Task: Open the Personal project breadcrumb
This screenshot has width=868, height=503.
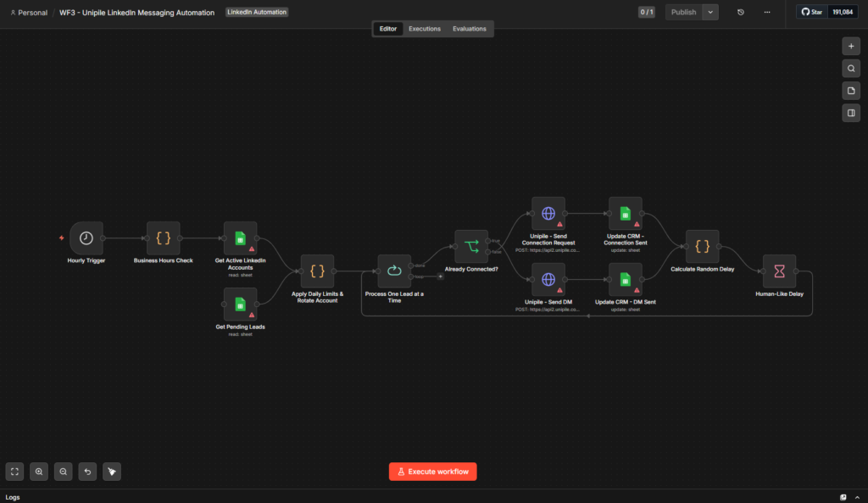Action: pyautogui.click(x=29, y=13)
